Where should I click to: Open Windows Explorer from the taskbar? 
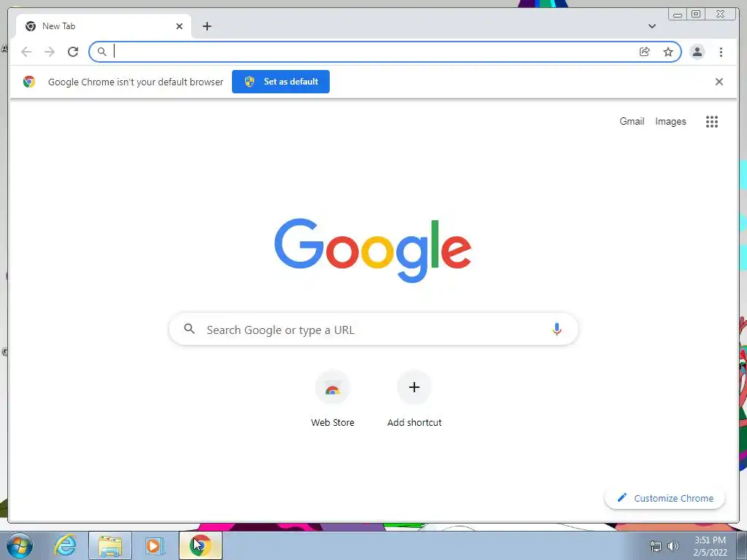[x=110, y=545]
